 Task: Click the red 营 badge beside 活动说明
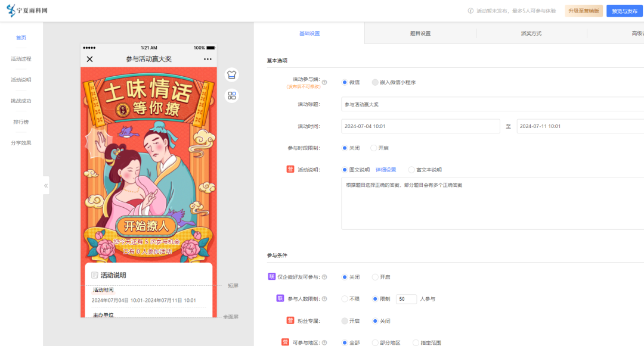pos(290,169)
